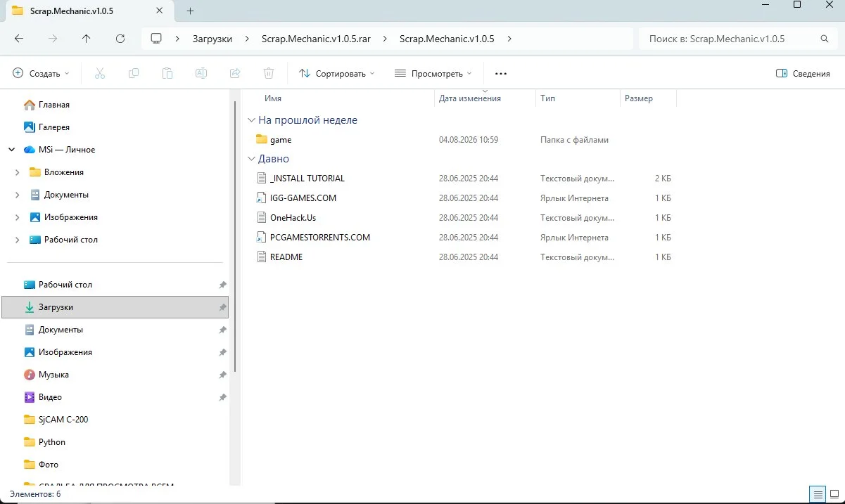Sort by Дата изменения column header
This screenshot has height=504, width=845.
[x=470, y=98]
